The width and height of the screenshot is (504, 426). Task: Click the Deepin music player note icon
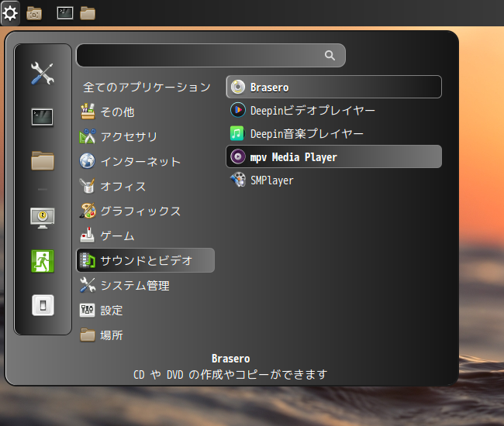[x=237, y=133]
